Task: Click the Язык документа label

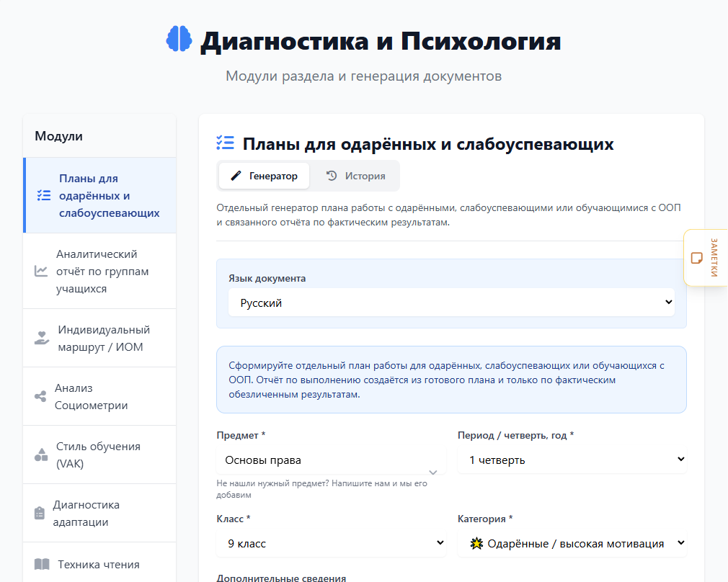Action: (267, 278)
